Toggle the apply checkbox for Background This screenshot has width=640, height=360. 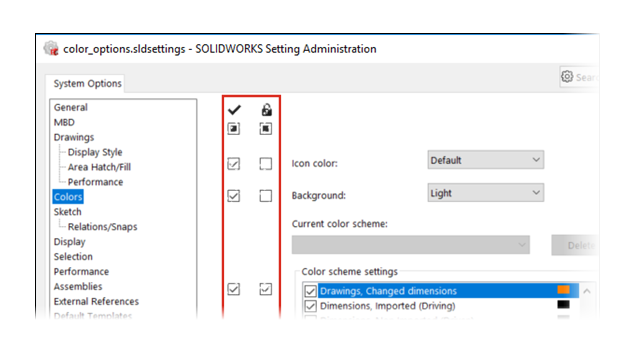tap(233, 196)
